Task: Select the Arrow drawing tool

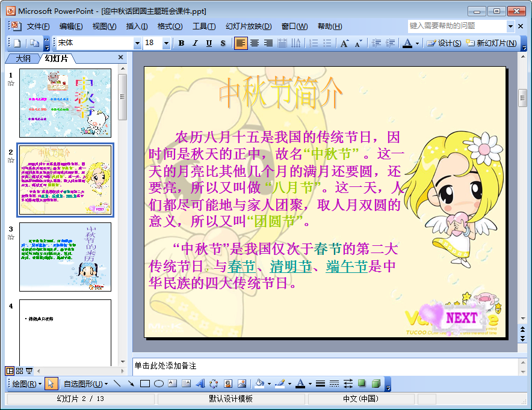Action: 131,384
